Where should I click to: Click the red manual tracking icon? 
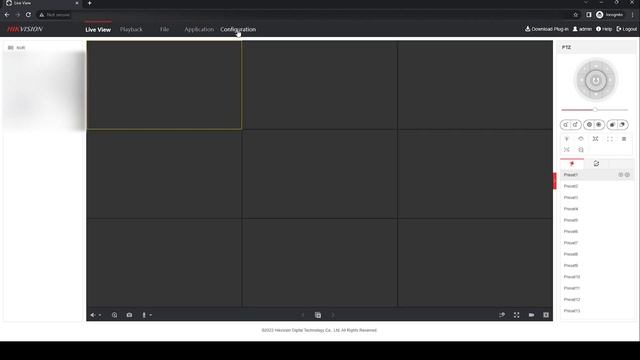tap(567, 150)
